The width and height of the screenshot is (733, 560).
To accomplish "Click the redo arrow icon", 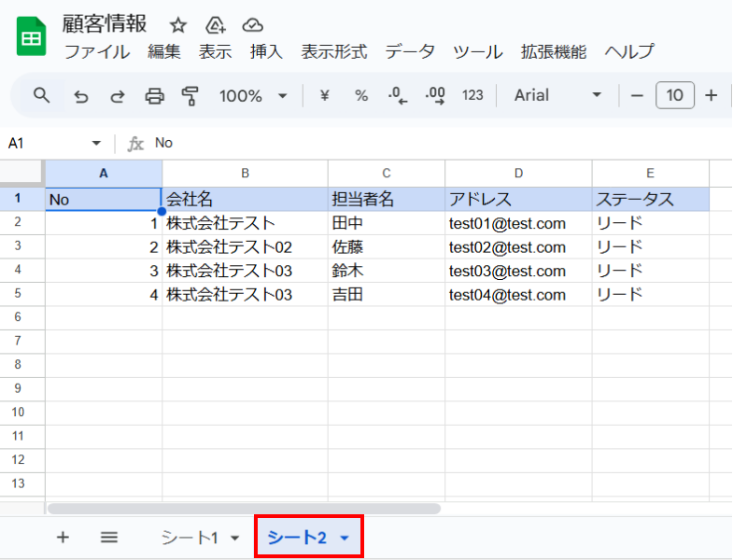I will click(118, 95).
